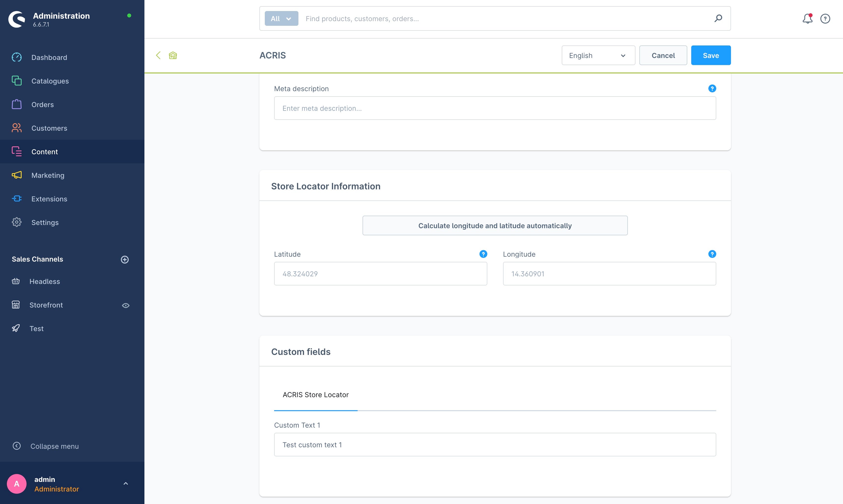Viewport: 843px width, 504px height.
Task: Click the Storefront shop icon
Action: tap(16, 305)
